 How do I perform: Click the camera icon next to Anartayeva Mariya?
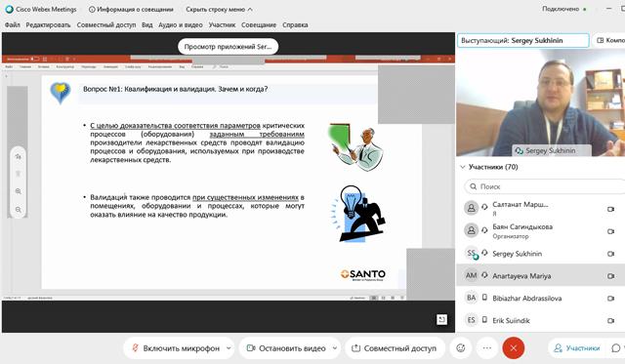tap(610, 276)
